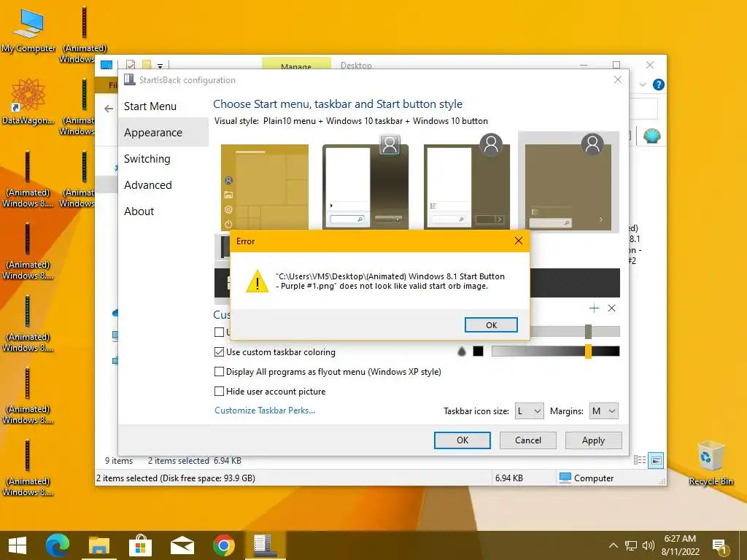Open the network tray icon
The image size is (747, 560).
point(631,545)
